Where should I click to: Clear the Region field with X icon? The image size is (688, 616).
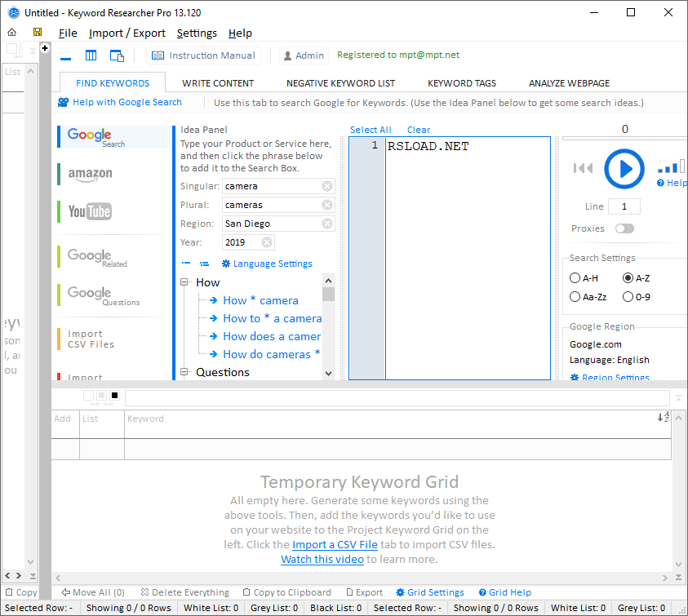coord(327,224)
